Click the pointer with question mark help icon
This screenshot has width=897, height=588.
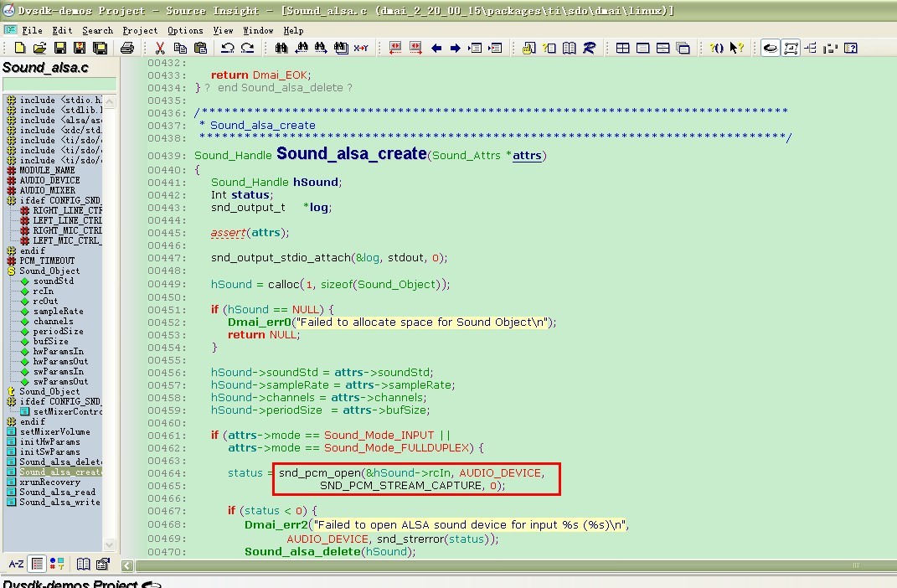[737, 48]
